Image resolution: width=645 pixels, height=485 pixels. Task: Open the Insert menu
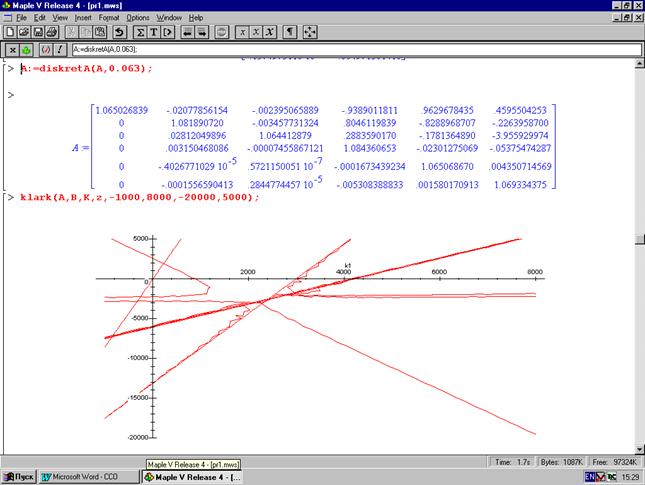(86, 18)
